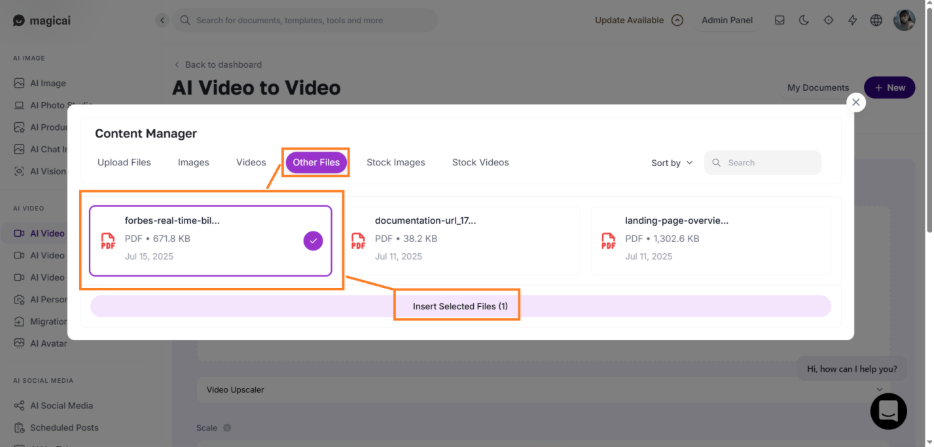Viewport: 934px width, 447px height.
Task: Select the landing-page-overview PDF file card
Action: click(711, 241)
